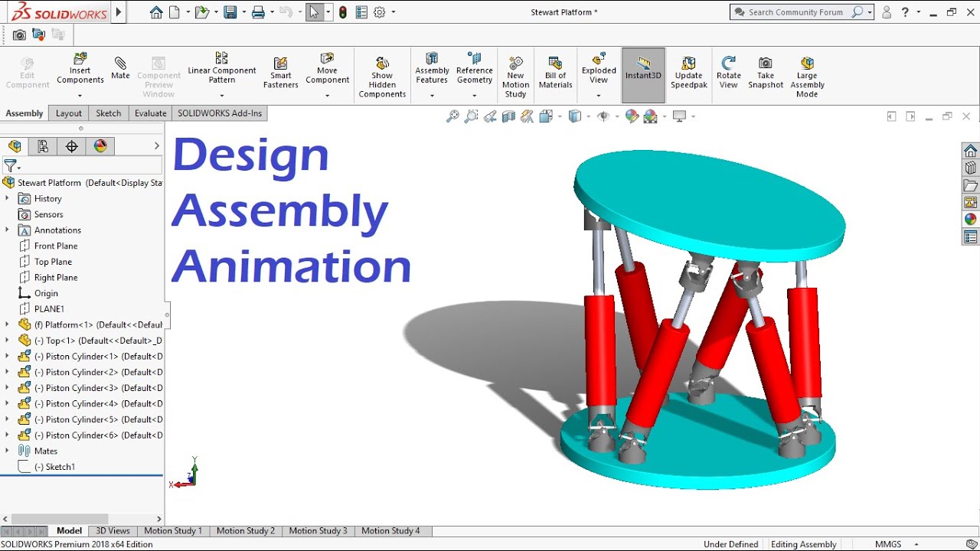Expand the History tree node
The height and width of the screenshot is (551, 980).
click(x=7, y=198)
